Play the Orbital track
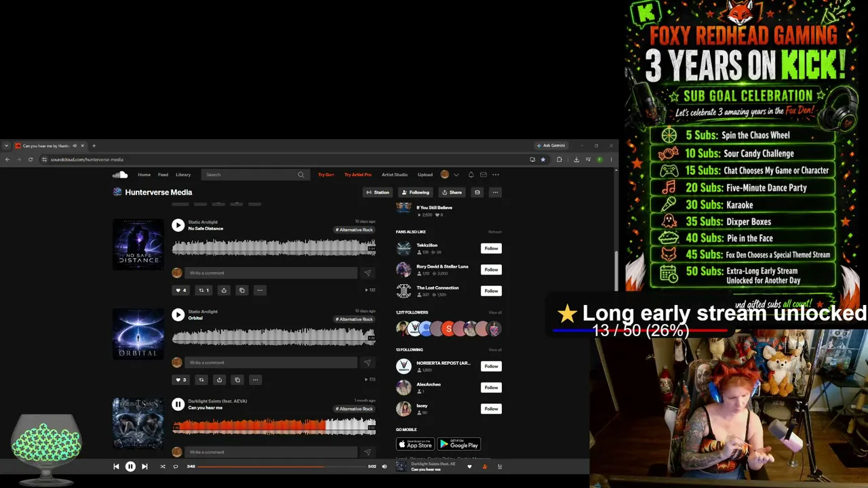This screenshot has height=488, width=868. [178, 314]
